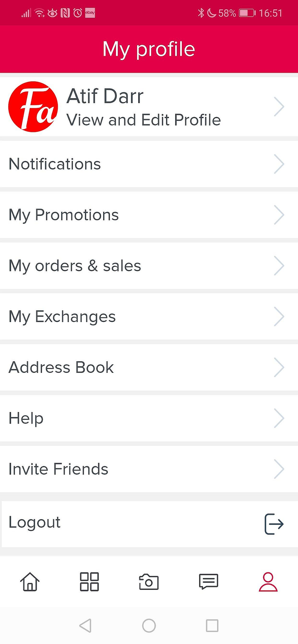Open the Help menu item

point(26,418)
